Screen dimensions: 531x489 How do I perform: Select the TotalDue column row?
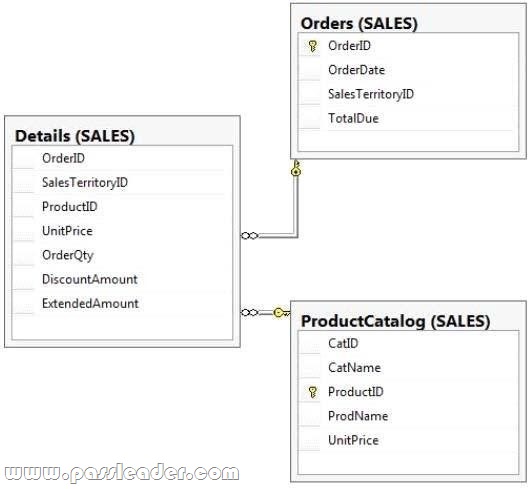(408, 119)
